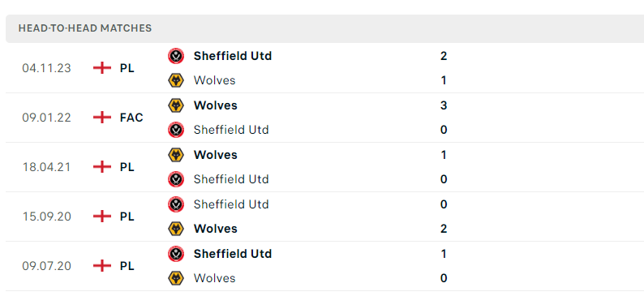Open Sheffield Utd team name in 04.11.23 match
The width and height of the screenshot is (644, 296).
233,56
